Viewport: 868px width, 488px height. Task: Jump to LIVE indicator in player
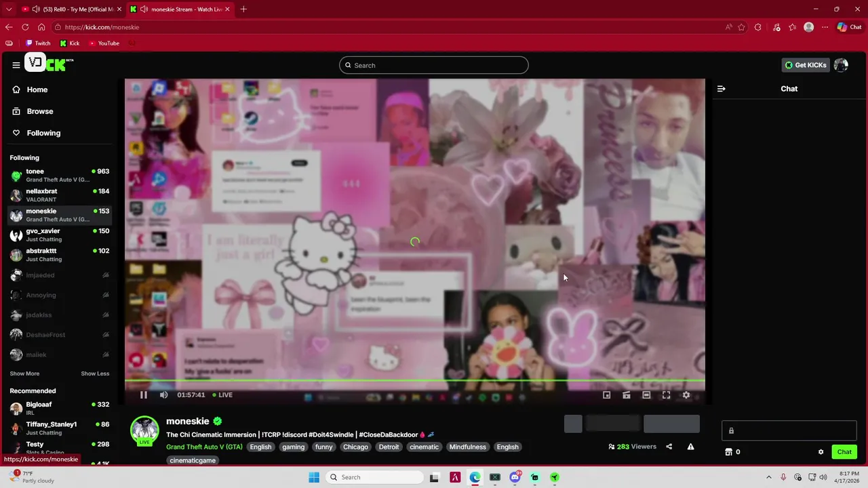coord(222,394)
